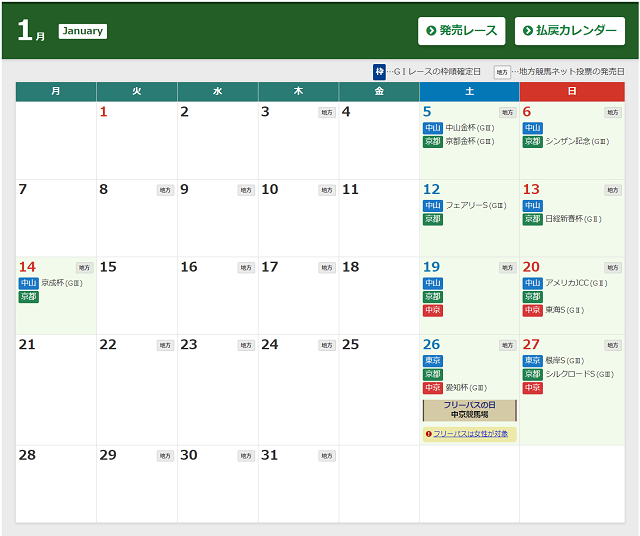Click the 地方 badge on January 27
640x536 pixels.
point(613,345)
